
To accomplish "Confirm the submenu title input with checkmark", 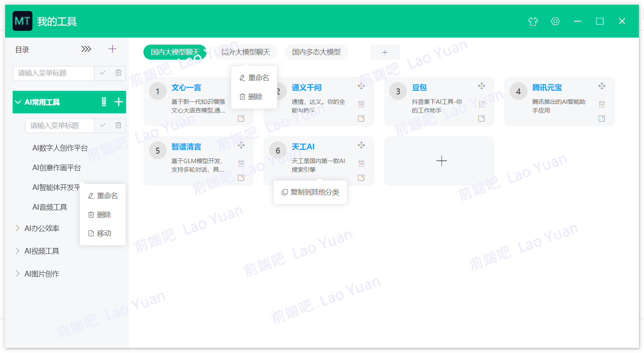I will [x=103, y=126].
